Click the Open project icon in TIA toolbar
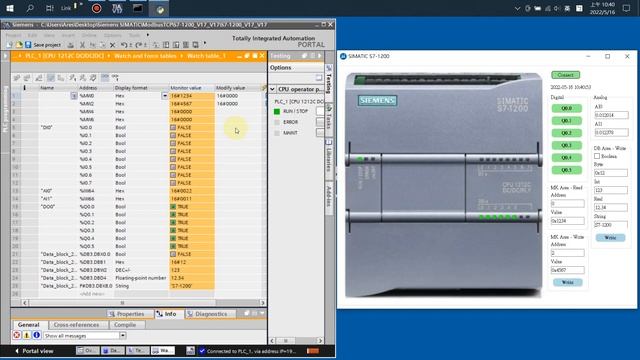This screenshot has width=640, height=360. pyautogui.click(x=19, y=44)
